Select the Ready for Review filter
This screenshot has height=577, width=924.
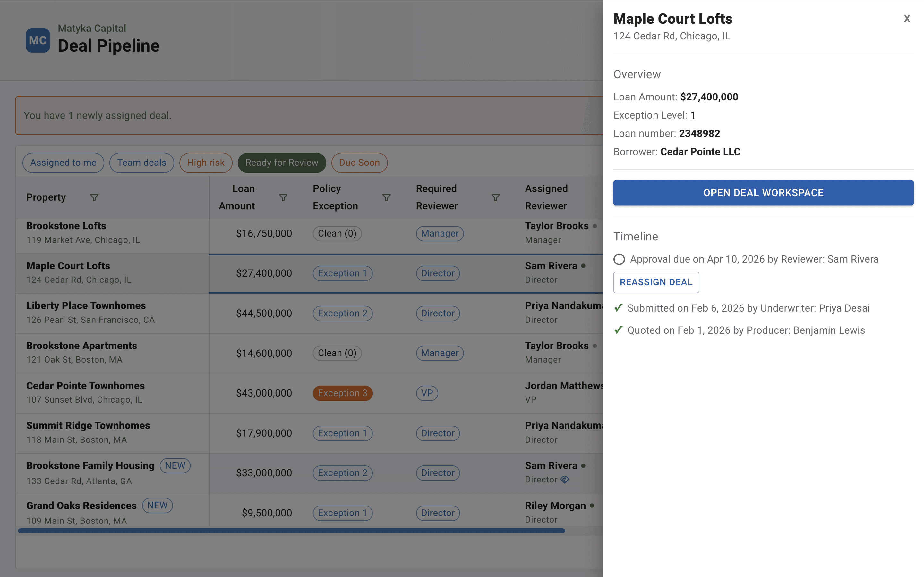[x=281, y=163]
